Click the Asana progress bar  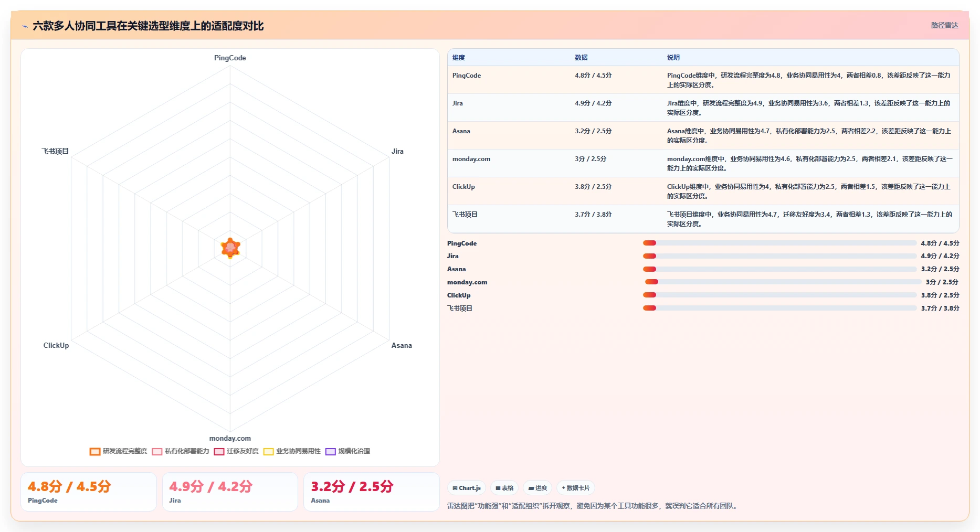(779, 269)
